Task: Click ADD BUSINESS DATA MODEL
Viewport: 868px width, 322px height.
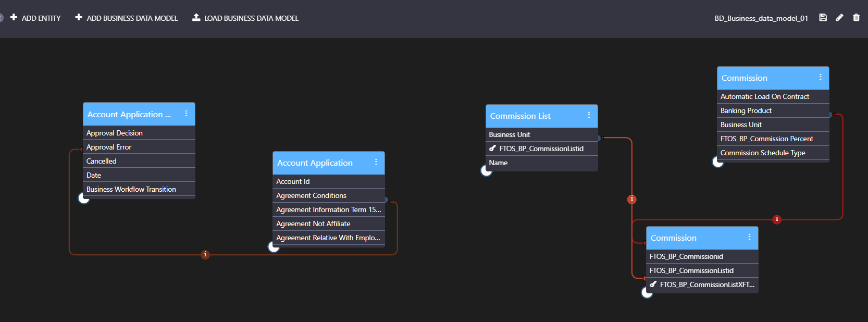Action: point(127,18)
